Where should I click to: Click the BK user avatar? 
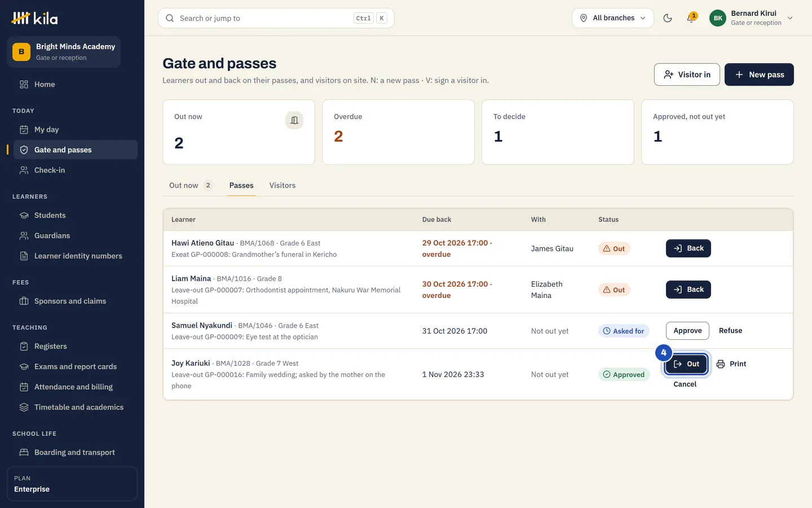pyautogui.click(x=718, y=18)
